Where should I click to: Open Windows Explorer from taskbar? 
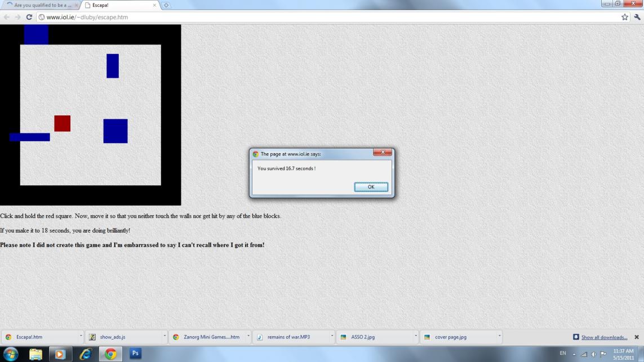pos(35,354)
